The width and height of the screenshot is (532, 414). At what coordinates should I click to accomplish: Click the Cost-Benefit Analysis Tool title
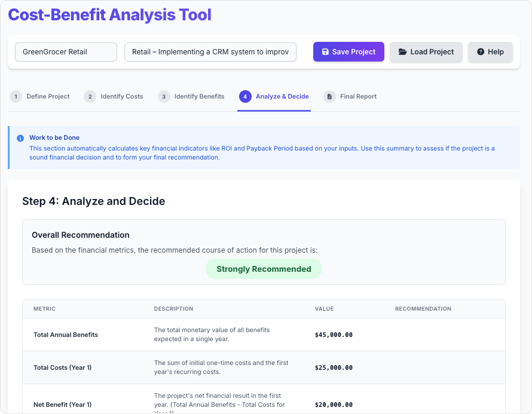pyautogui.click(x=109, y=15)
